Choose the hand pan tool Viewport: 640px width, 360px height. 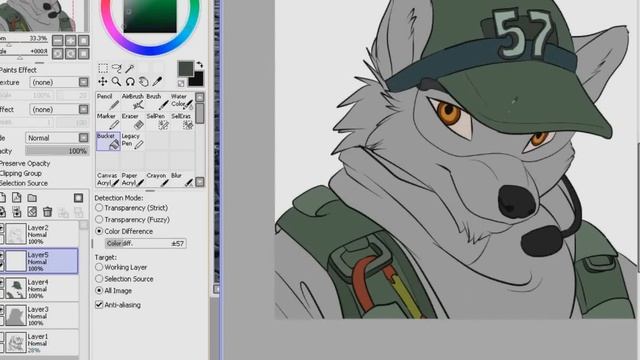(x=144, y=82)
